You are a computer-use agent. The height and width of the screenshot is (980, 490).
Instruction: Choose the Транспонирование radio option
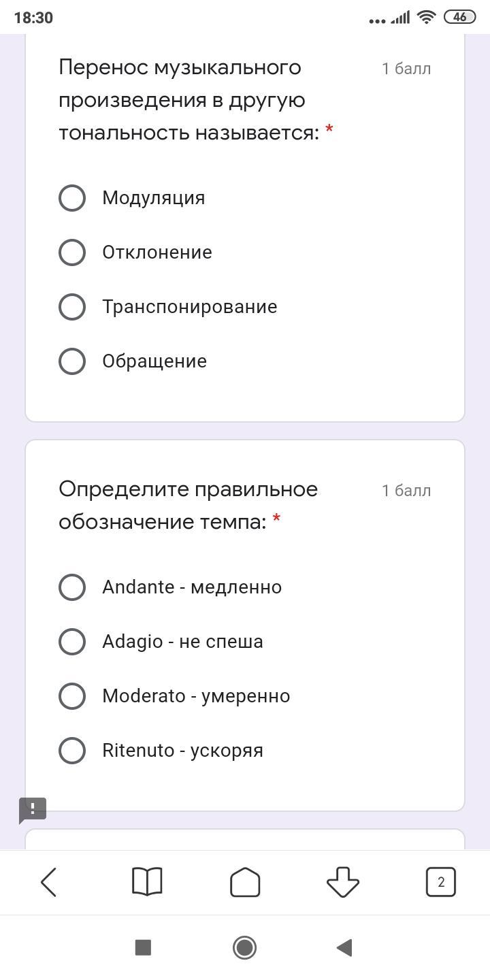[x=72, y=307]
